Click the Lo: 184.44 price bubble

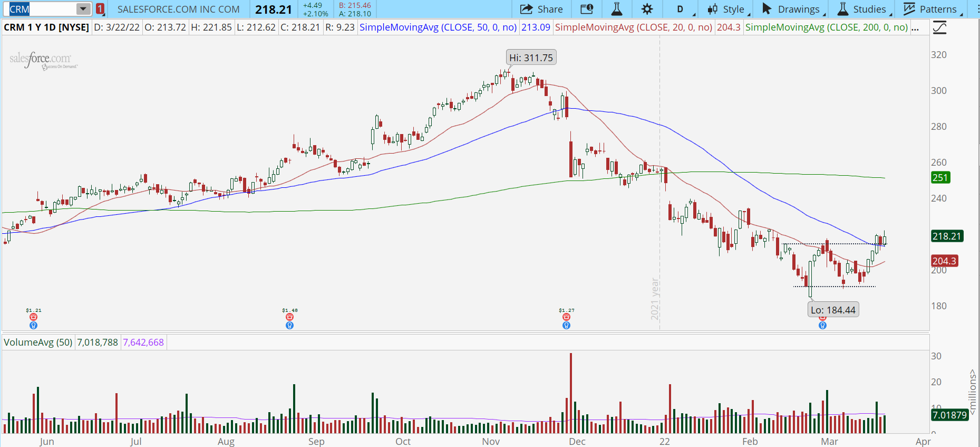coord(833,310)
